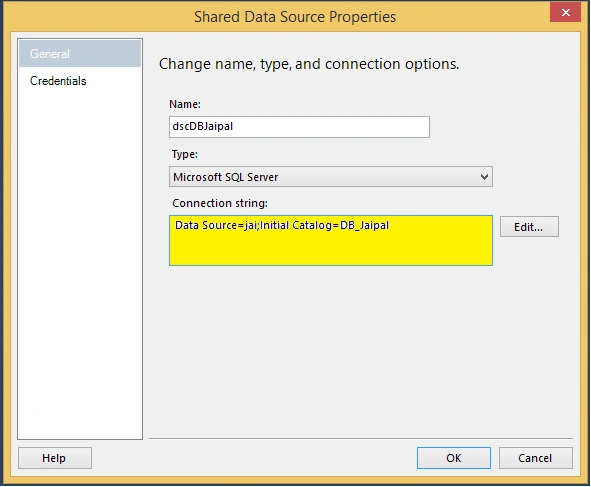Screen dimensions: 591x487
Task: Open the Type combo box
Action: [x=331, y=177]
